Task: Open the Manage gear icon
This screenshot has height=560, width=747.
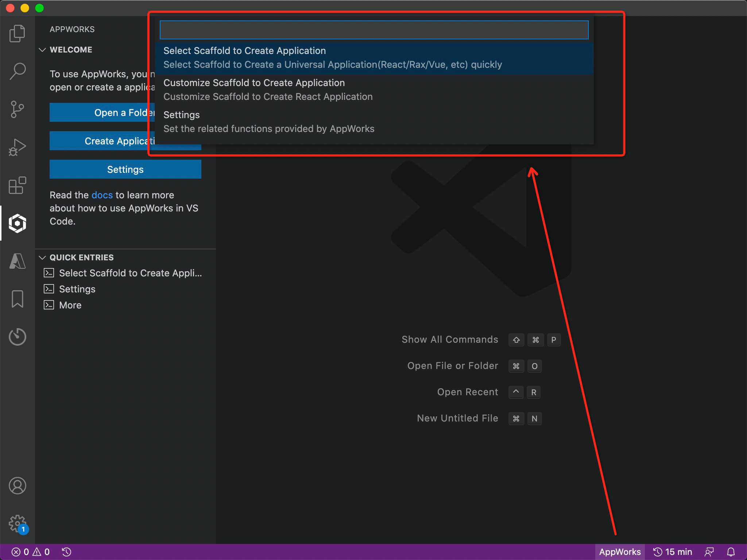Action: point(17,524)
